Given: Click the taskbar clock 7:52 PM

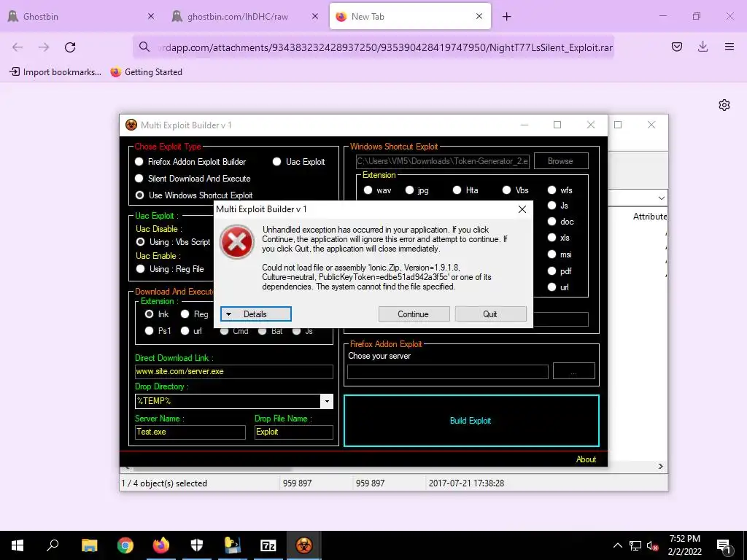Looking at the screenshot, I should 684,545.
